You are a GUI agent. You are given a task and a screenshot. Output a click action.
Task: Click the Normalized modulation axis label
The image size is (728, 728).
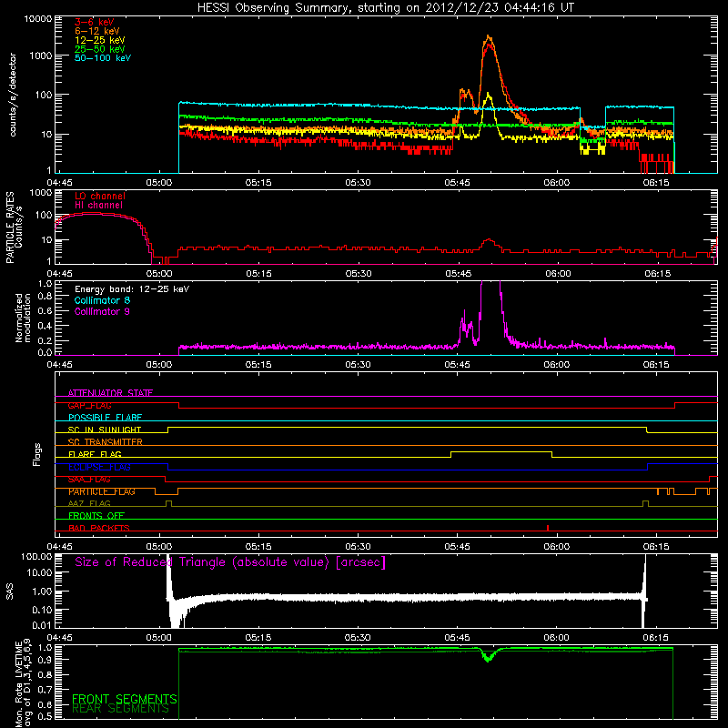[23, 318]
